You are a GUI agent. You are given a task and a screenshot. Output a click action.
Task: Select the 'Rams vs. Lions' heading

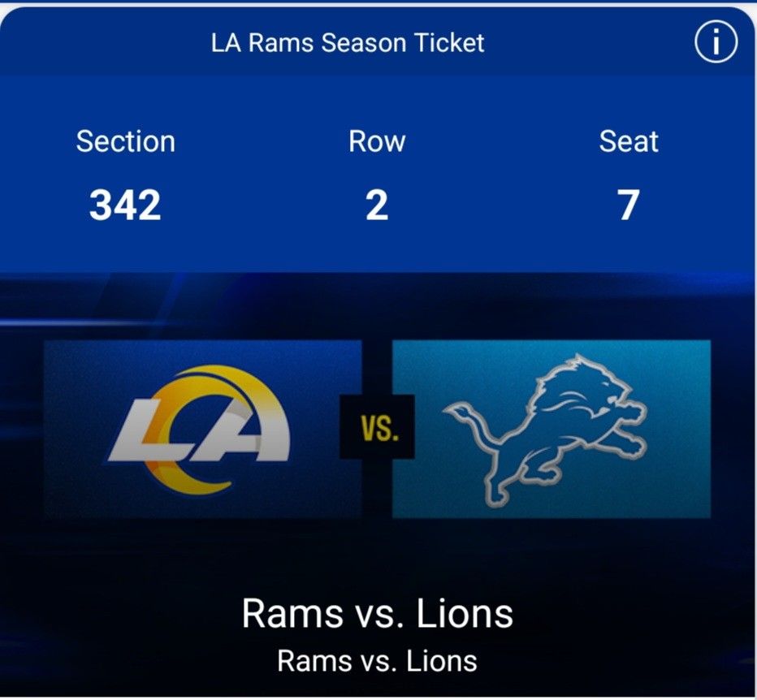[378, 614]
